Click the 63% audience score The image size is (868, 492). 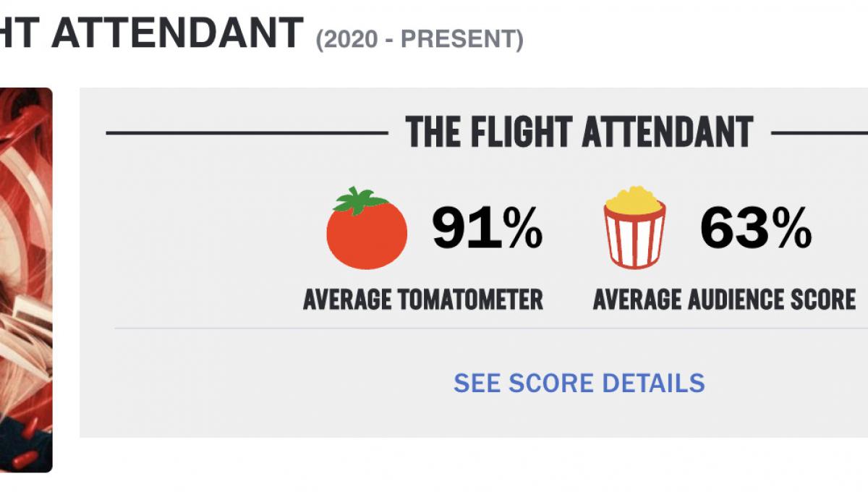[x=755, y=227]
